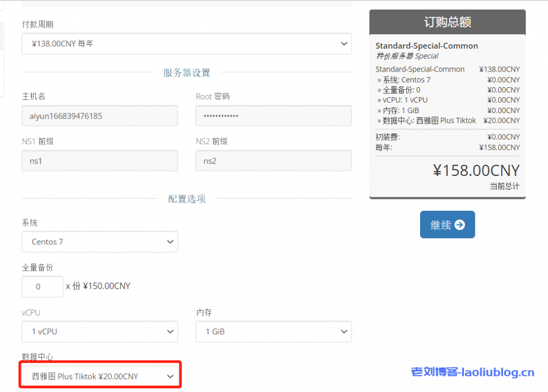548x392 pixels.
Task: Click the hostname field containing aiyun166839476185
Action: [x=100, y=116]
